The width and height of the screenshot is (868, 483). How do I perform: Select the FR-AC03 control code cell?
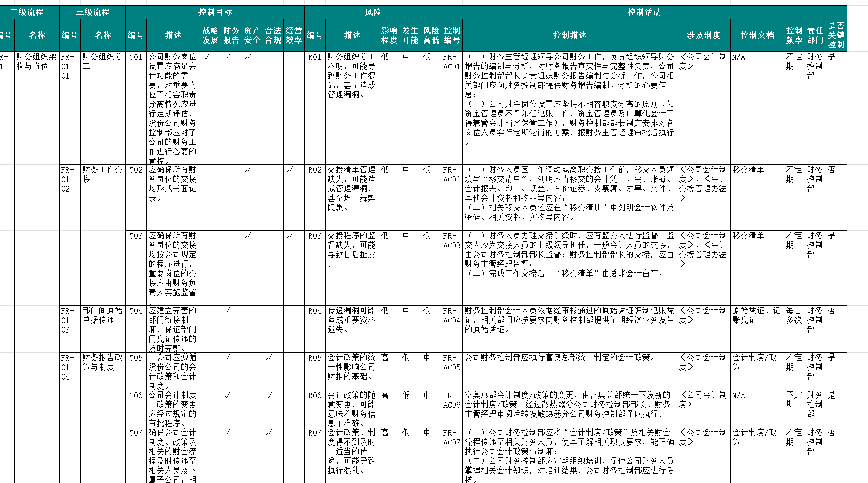coord(452,268)
